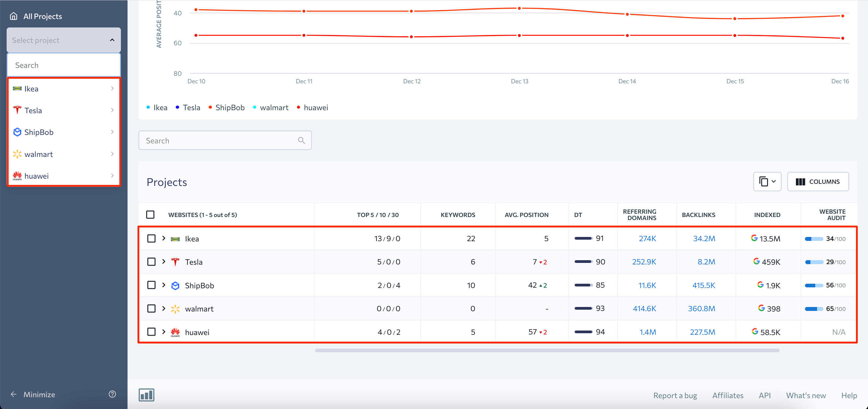This screenshot has width=868, height=409.
Task: Click the Tesla logo in sidebar list
Action: click(x=17, y=110)
